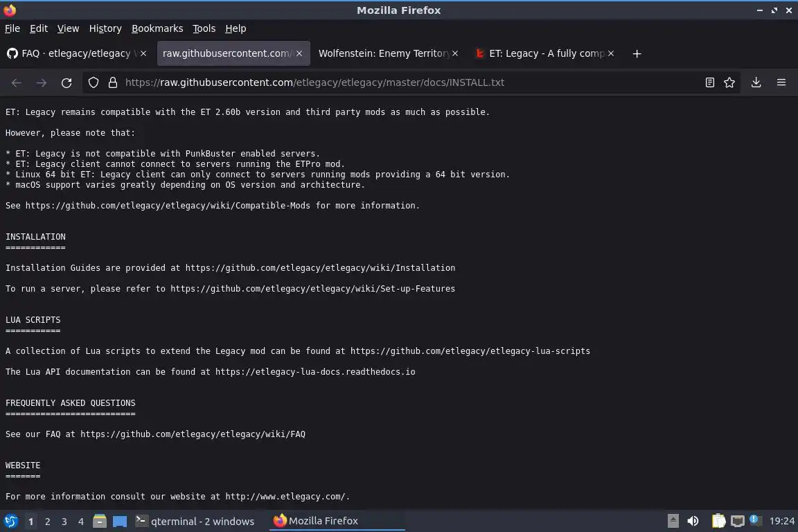Activate Mozilla Firefox taskbar entry
Viewport: 798px width, 532px height.
pyautogui.click(x=337, y=521)
